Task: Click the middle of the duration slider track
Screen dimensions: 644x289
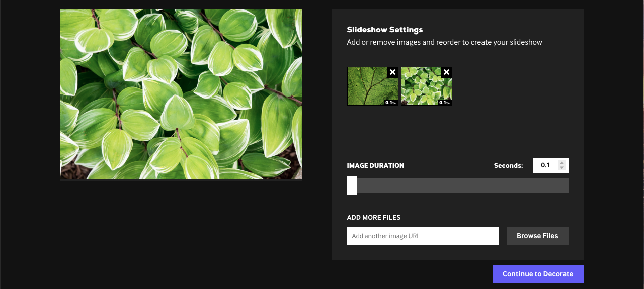Action: point(458,185)
